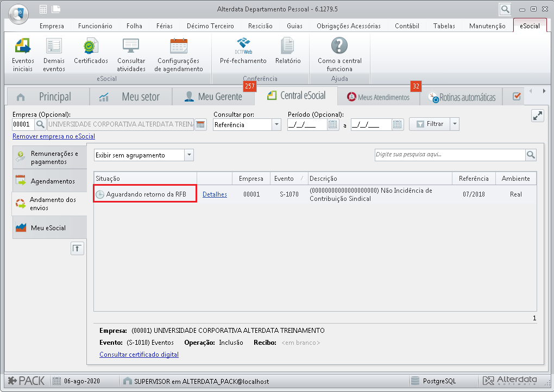Image resolution: width=554 pixels, height=392 pixels.
Task: Open Andamento dos envios side section
Action: 49,204
